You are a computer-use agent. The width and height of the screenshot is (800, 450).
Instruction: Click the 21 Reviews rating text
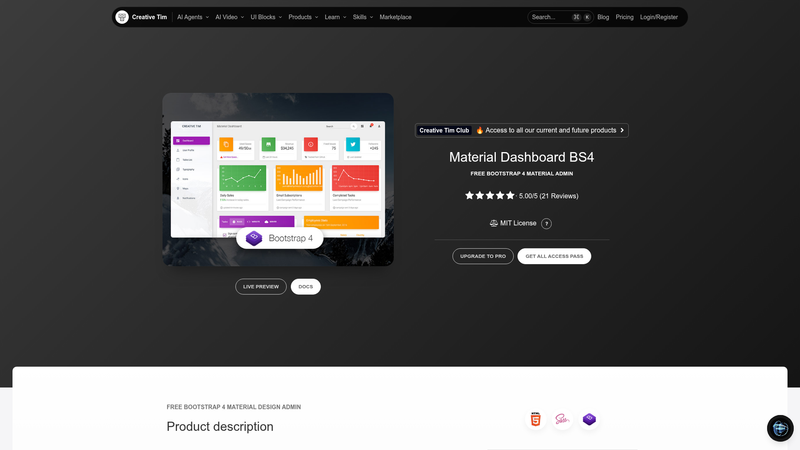click(x=548, y=196)
